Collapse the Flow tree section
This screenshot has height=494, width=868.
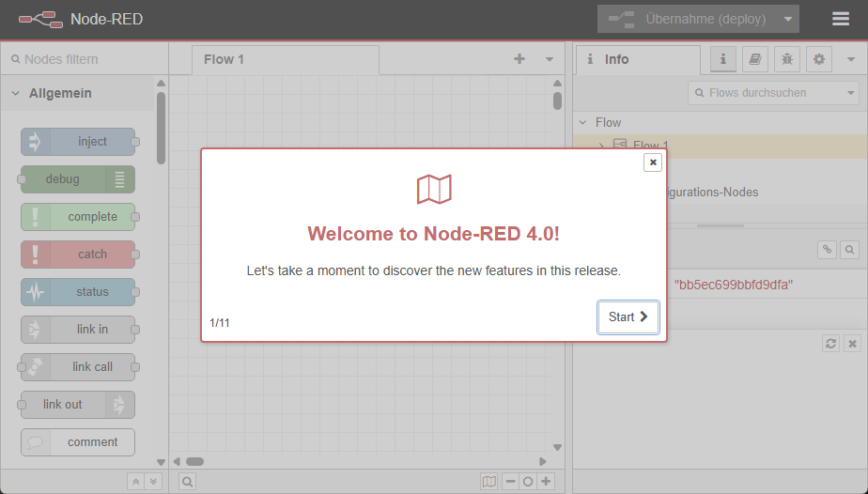click(x=583, y=122)
